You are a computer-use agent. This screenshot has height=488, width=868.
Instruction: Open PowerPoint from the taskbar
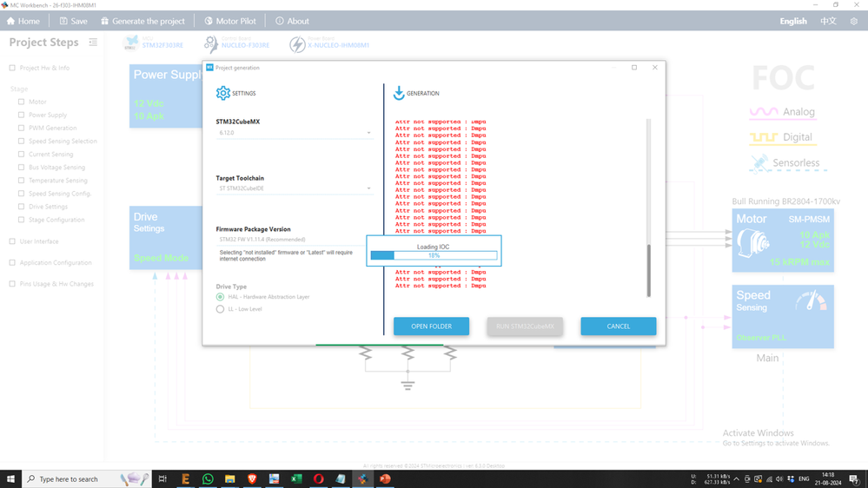385,478
